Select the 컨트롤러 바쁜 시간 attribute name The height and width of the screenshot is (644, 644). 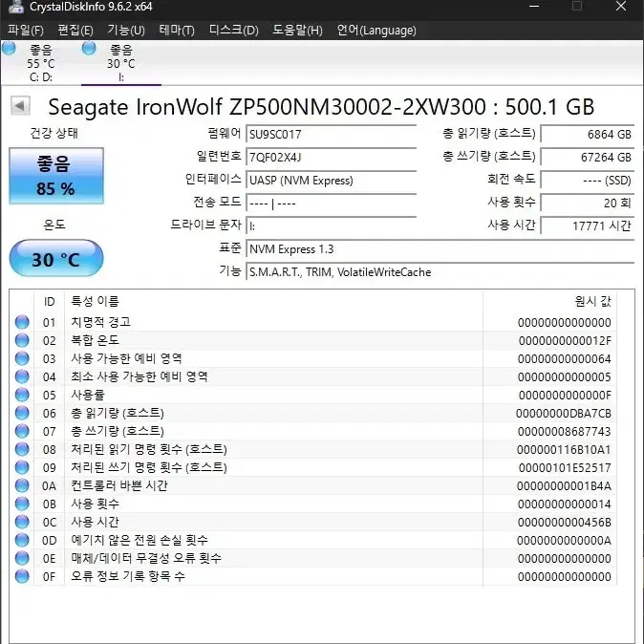(x=119, y=485)
